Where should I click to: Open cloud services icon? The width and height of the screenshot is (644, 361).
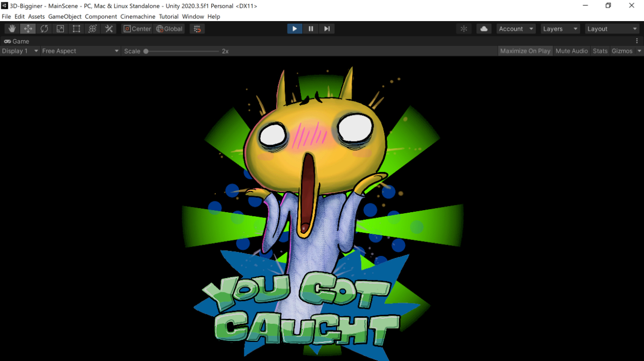click(x=484, y=29)
